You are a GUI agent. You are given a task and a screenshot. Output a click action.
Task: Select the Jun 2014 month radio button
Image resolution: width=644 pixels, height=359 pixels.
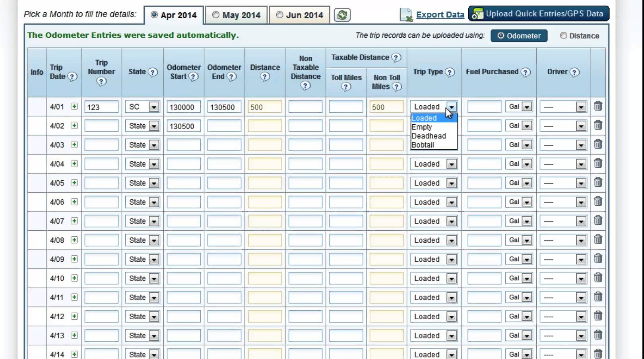(279, 15)
